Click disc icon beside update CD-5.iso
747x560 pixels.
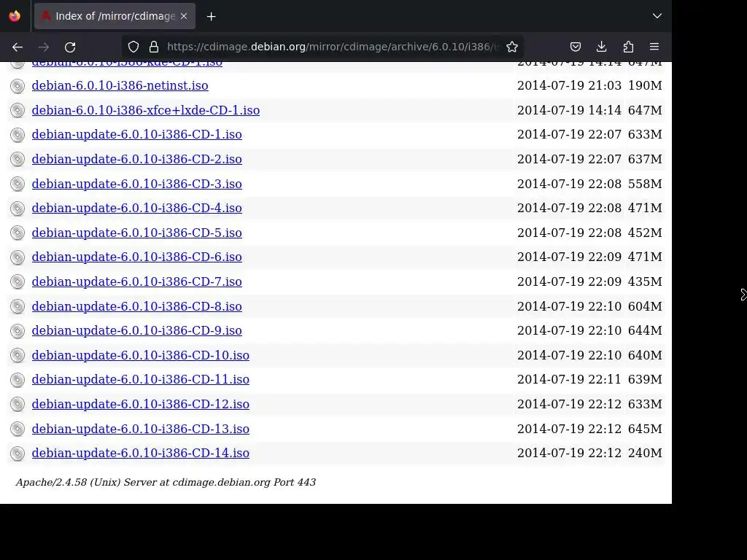(18, 233)
